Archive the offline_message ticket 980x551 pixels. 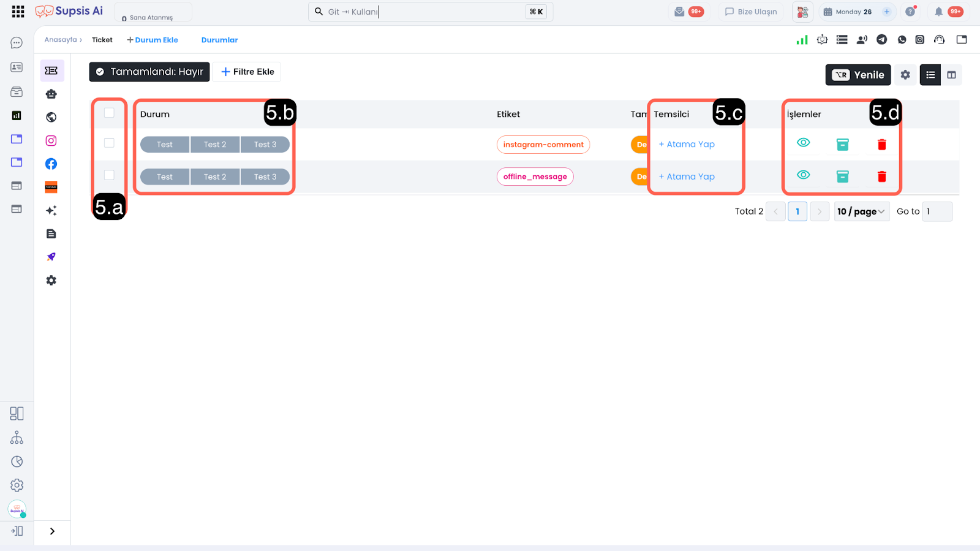click(x=842, y=177)
